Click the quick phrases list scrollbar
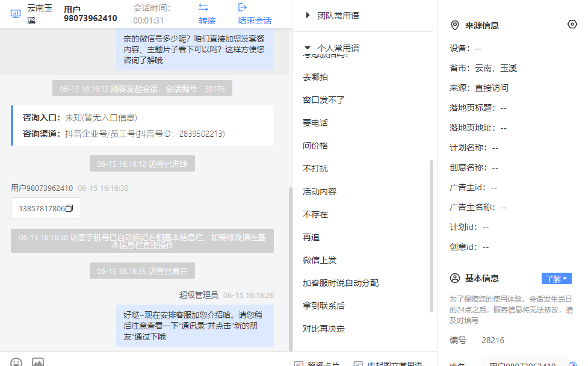 click(432, 236)
